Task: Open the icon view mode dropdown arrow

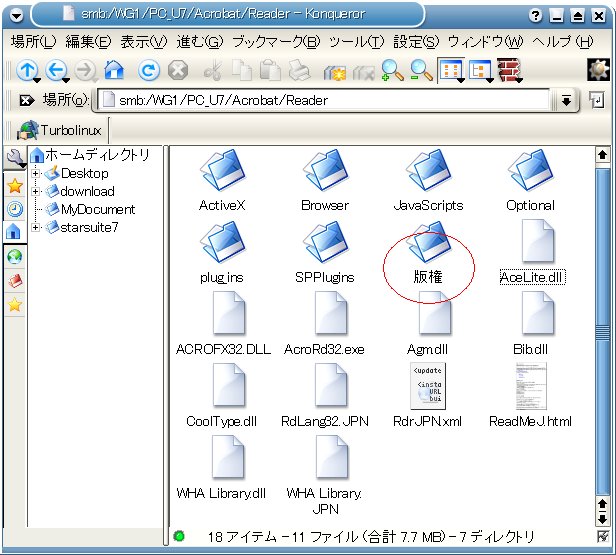Action: (x=461, y=81)
